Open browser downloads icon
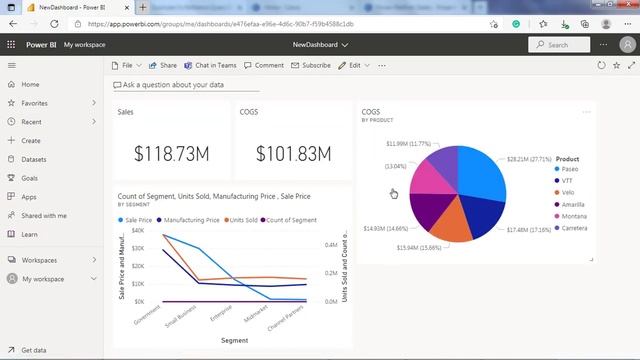The width and height of the screenshot is (640, 360). click(x=564, y=24)
